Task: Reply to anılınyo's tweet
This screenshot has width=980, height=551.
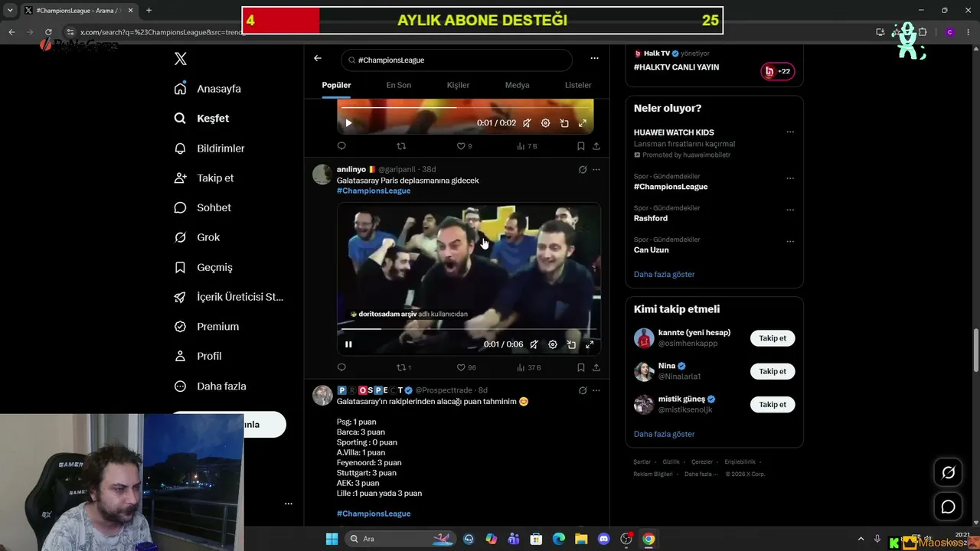Action: coord(341,367)
